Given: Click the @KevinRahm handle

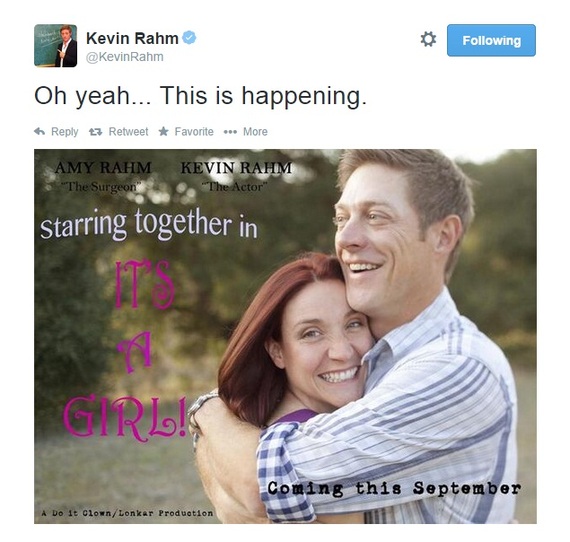Looking at the screenshot, I should coord(125,57).
